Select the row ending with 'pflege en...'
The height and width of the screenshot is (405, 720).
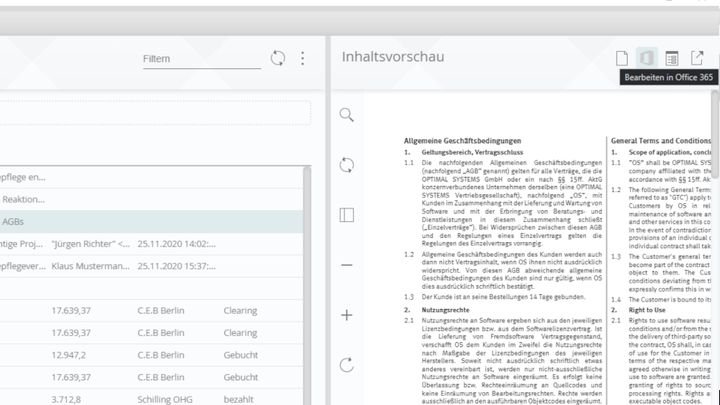click(152, 177)
